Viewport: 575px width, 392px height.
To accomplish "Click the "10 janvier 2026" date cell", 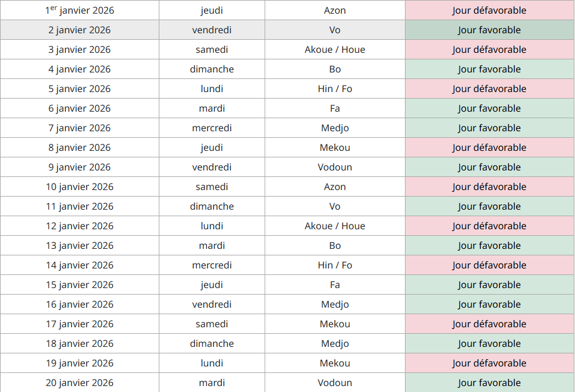I will [80, 187].
